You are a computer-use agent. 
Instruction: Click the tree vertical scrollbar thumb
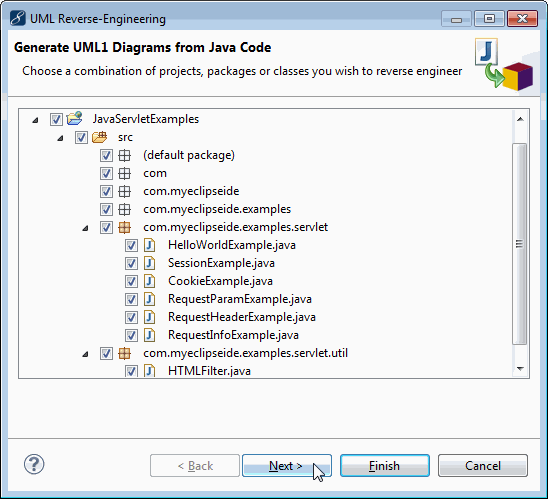[520, 244]
